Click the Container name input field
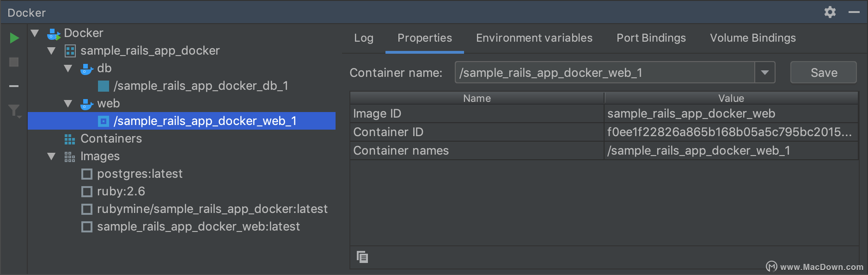This screenshot has width=868, height=275. (605, 73)
